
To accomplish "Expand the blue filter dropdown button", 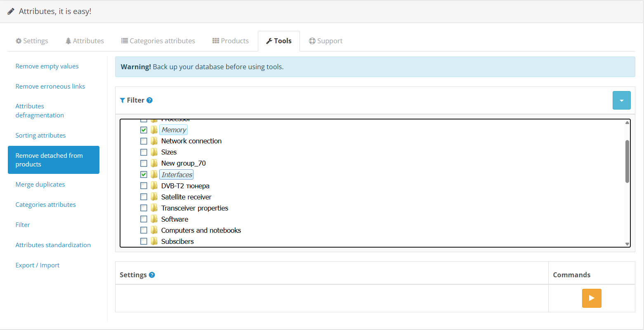I will click(x=621, y=101).
